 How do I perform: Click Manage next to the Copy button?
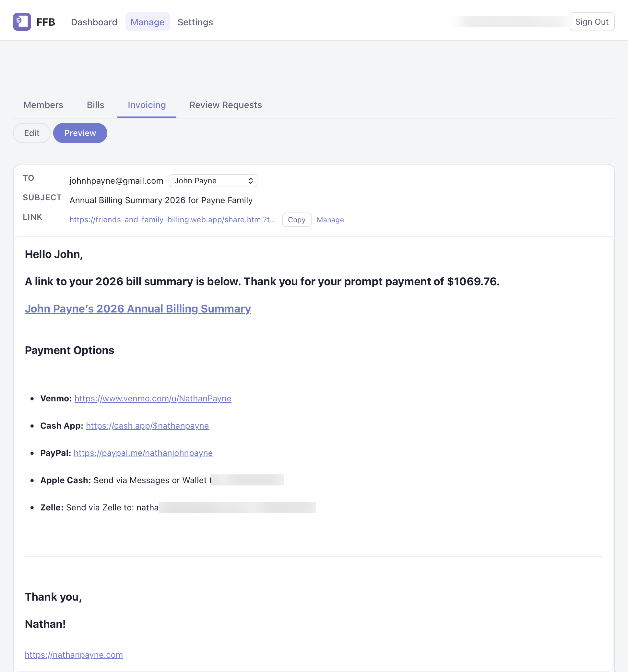[330, 220]
